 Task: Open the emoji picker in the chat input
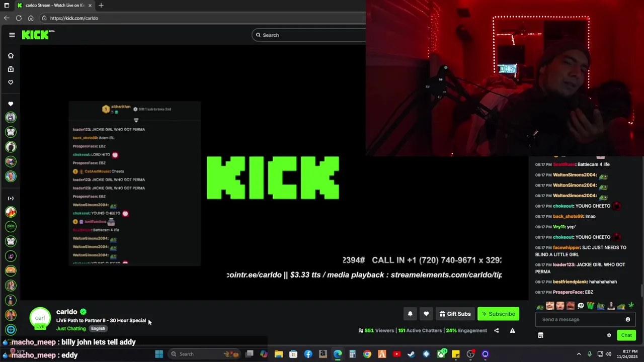627,319
